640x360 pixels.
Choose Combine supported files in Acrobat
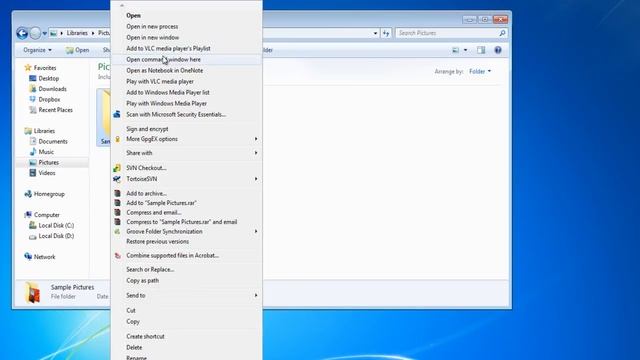[187, 256]
